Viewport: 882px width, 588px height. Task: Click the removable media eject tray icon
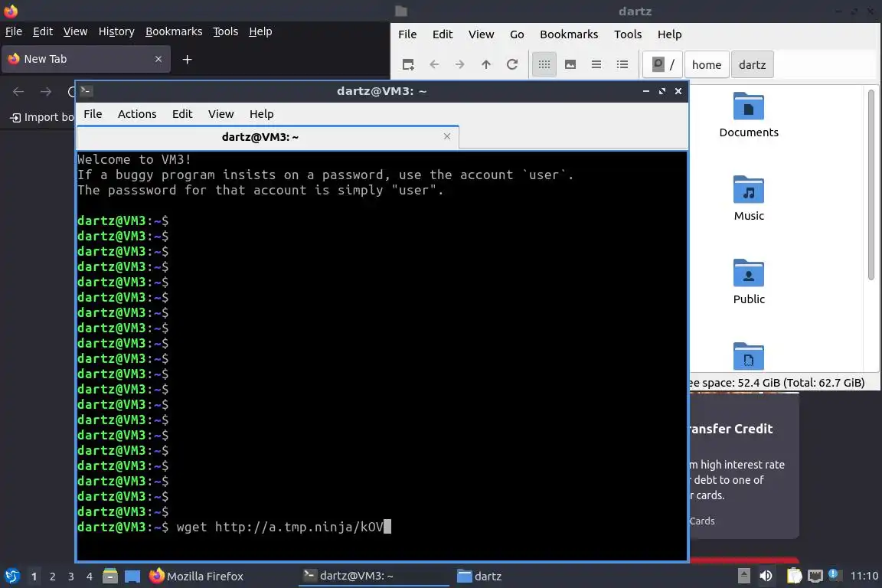[x=743, y=576]
